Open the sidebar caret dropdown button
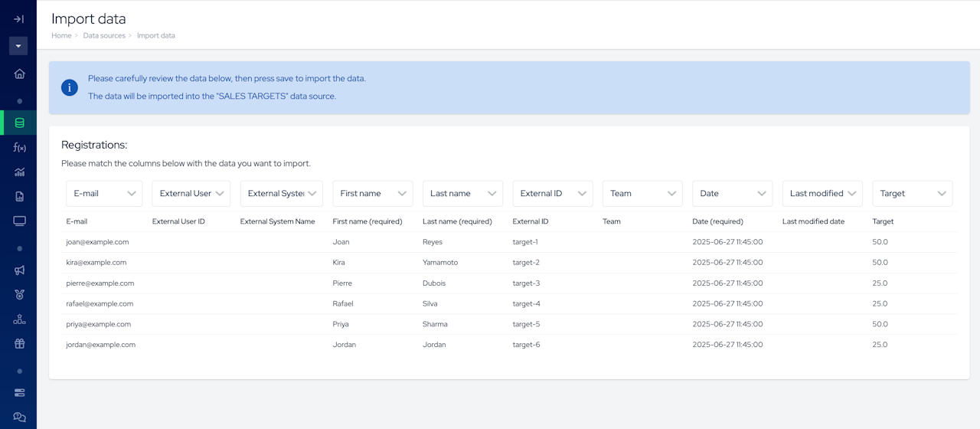The width and height of the screenshot is (980, 429). [18, 46]
